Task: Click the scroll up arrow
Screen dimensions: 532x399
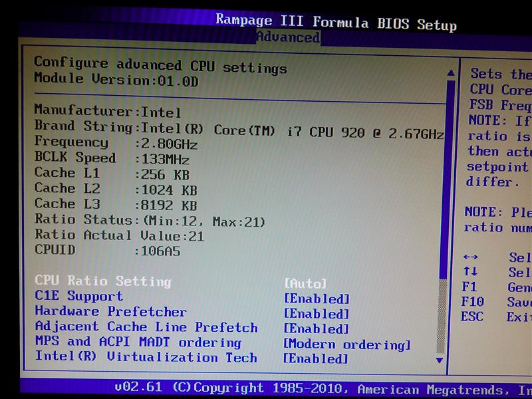Action: tap(450, 72)
